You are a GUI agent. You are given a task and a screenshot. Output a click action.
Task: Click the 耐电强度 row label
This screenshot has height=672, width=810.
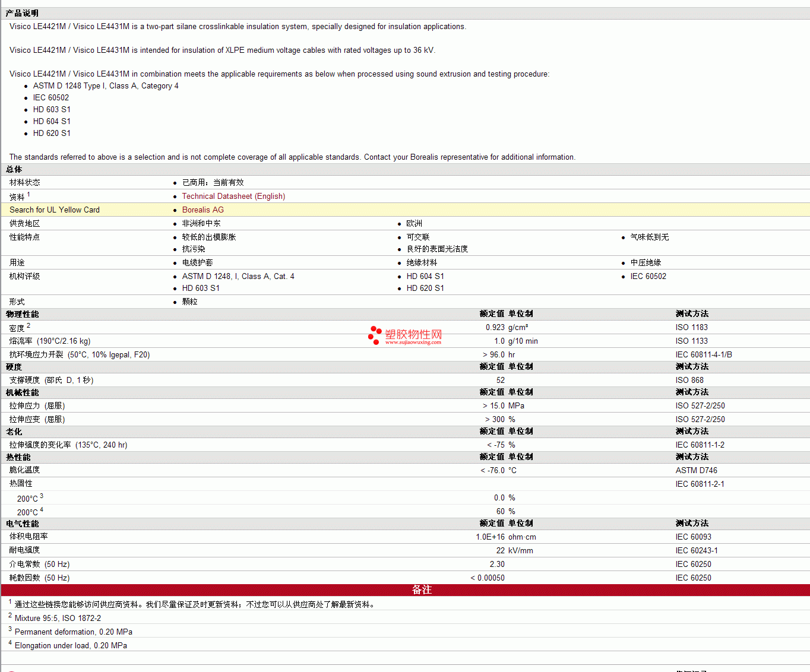(25, 550)
